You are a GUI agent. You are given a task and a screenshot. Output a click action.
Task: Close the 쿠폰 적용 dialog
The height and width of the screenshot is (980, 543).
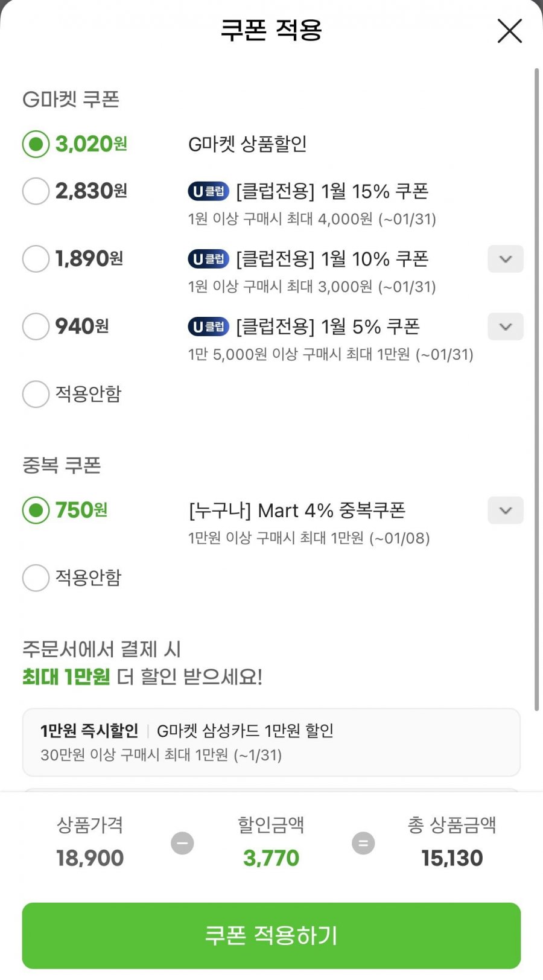(x=509, y=31)
